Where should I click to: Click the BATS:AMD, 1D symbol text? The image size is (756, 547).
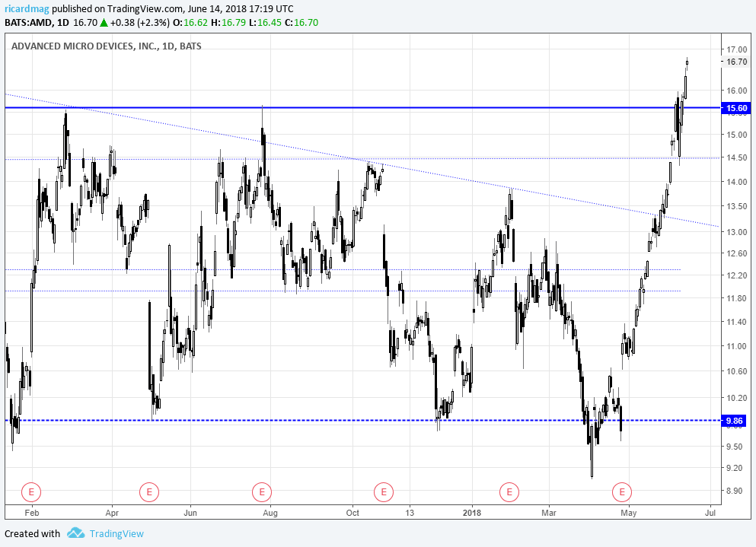click(37, 23)
